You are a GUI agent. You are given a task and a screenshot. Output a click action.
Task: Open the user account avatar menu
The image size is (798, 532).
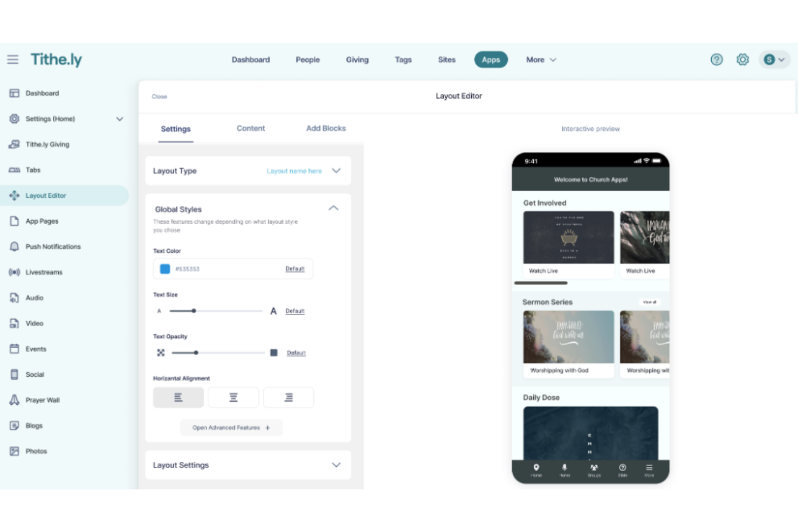click(774, 59)
